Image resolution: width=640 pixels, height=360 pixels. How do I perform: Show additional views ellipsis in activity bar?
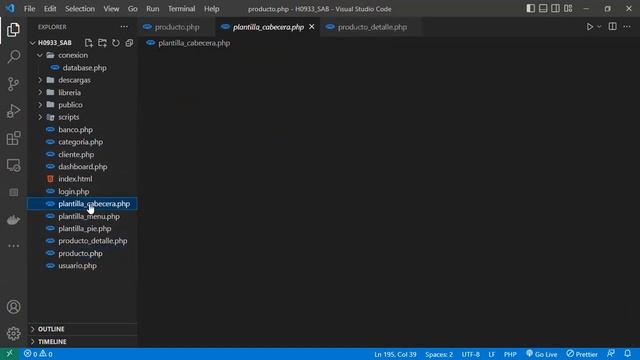(13, 246)
